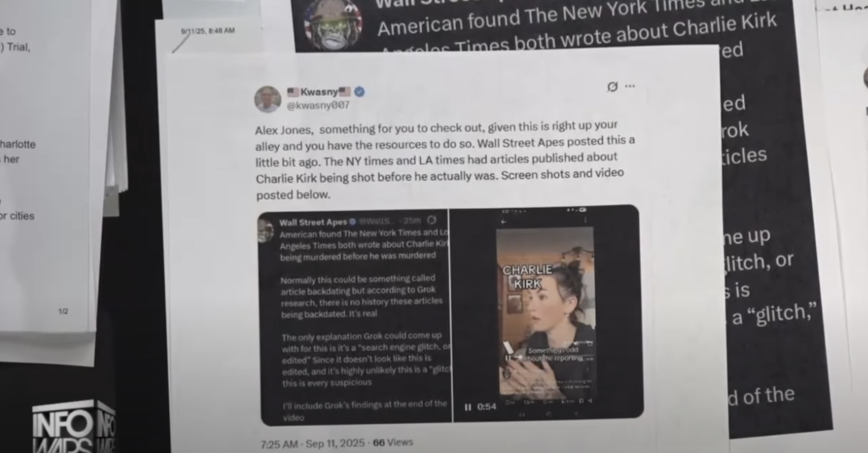Click the blue verified badge beside Kwasny

360,92
